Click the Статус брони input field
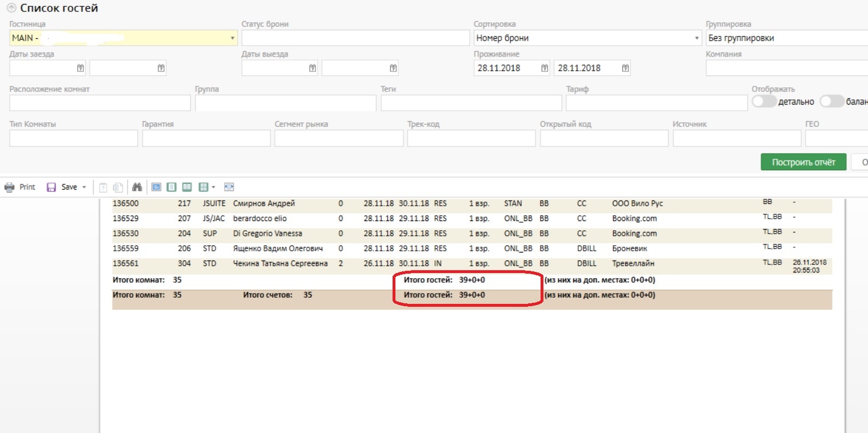 pyautogui.click(x=355, y=38)
